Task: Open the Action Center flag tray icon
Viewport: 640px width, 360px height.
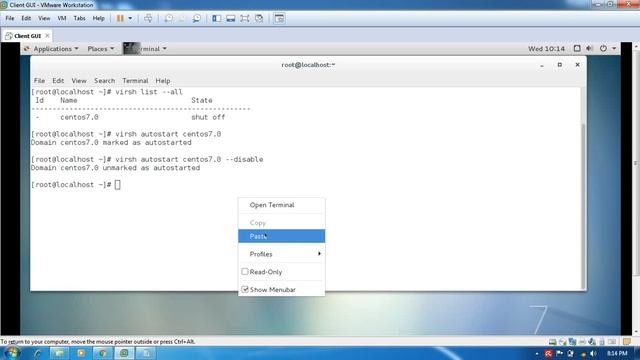Action: 559,353
